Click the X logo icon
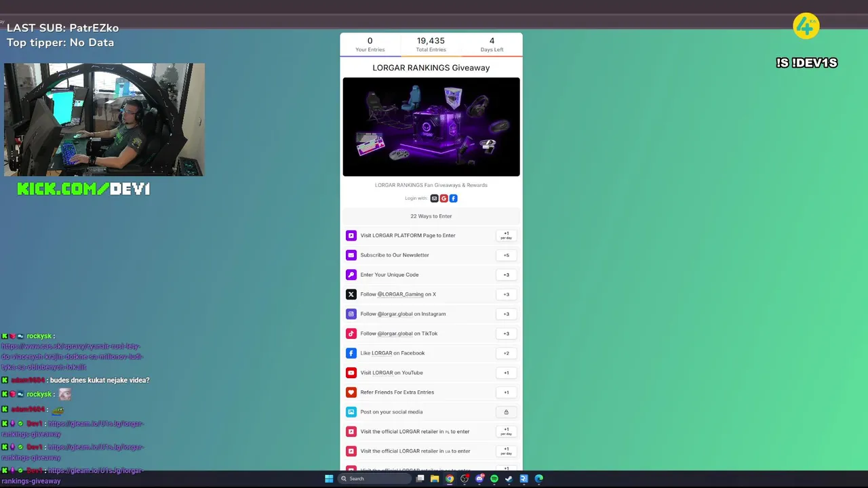The image size is (868, 488). (x=351, y=294)
